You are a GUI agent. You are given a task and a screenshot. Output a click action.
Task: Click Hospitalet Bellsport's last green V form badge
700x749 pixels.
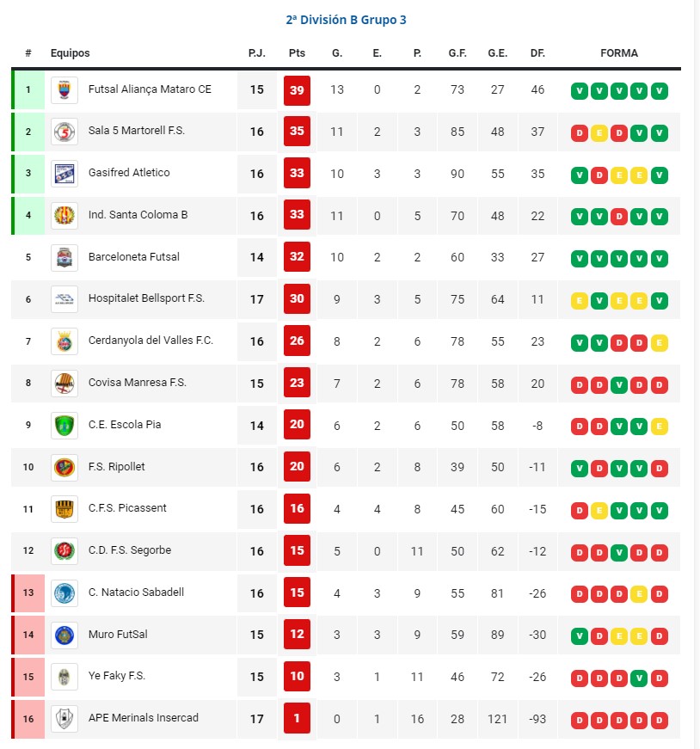659,301
